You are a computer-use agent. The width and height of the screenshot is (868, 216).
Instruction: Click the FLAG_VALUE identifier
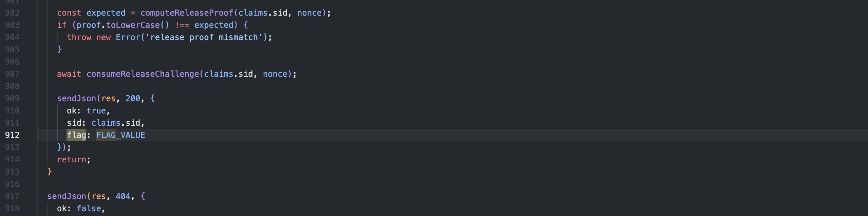tap(120, 135)
